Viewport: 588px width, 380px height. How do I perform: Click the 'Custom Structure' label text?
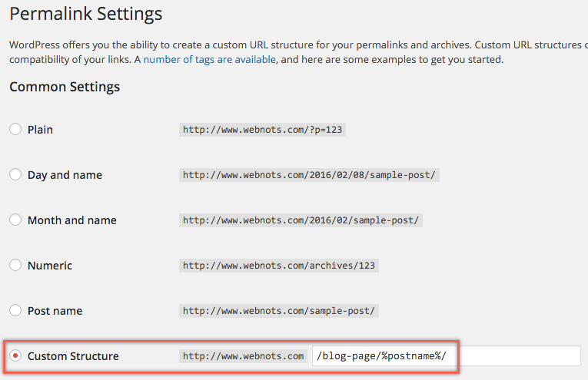coord(73,356)
